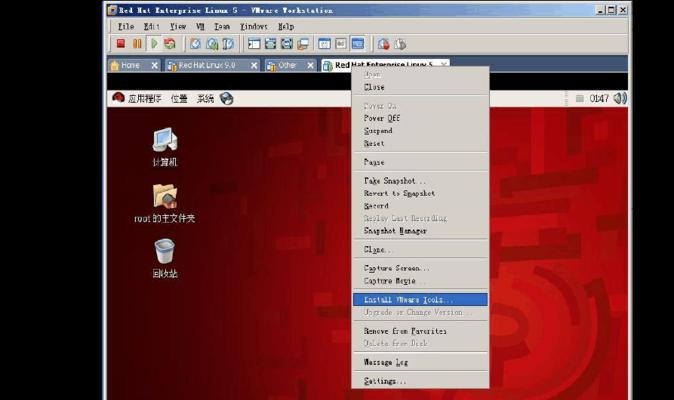Choose Suspend in the context menu
Viewport: 674px width, 400px height.
420,131
